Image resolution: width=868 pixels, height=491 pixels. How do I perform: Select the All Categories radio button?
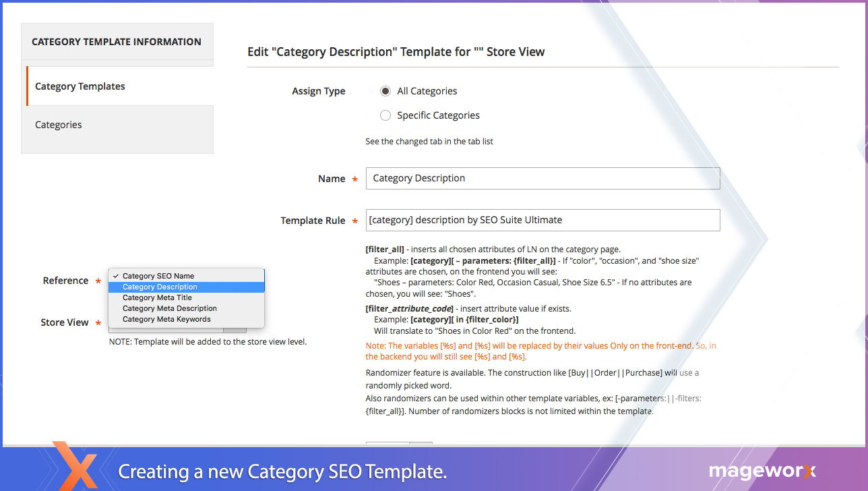(385, 91)
